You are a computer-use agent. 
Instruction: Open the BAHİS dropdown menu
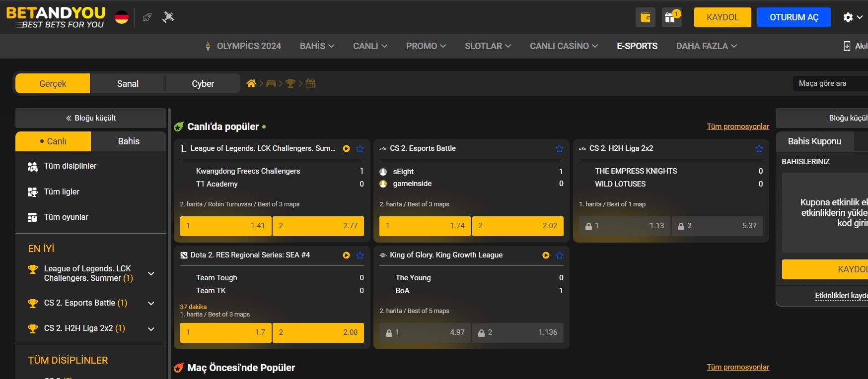[x=317, y=46]
